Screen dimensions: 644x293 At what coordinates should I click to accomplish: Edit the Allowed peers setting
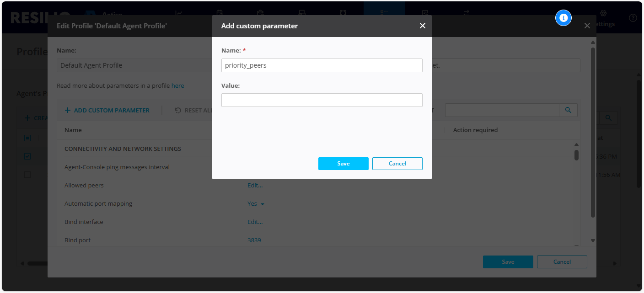click(x=255, y=186)
